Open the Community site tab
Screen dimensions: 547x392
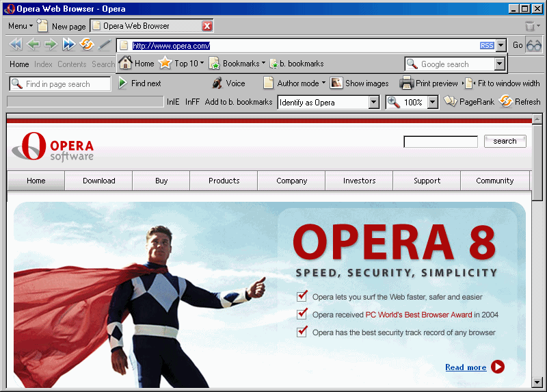tap(494, 181)
